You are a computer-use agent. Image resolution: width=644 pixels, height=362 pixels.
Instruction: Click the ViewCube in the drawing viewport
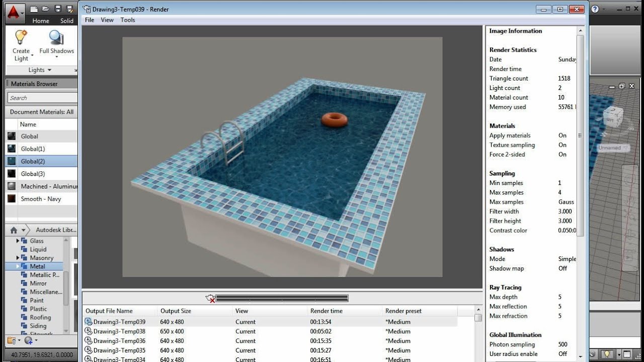click(613, 118)
